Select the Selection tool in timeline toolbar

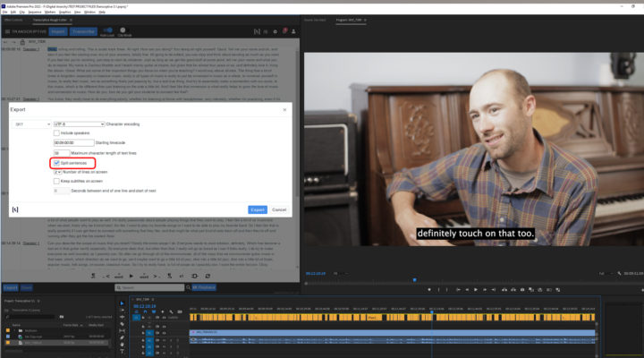(x=122, y=303)
